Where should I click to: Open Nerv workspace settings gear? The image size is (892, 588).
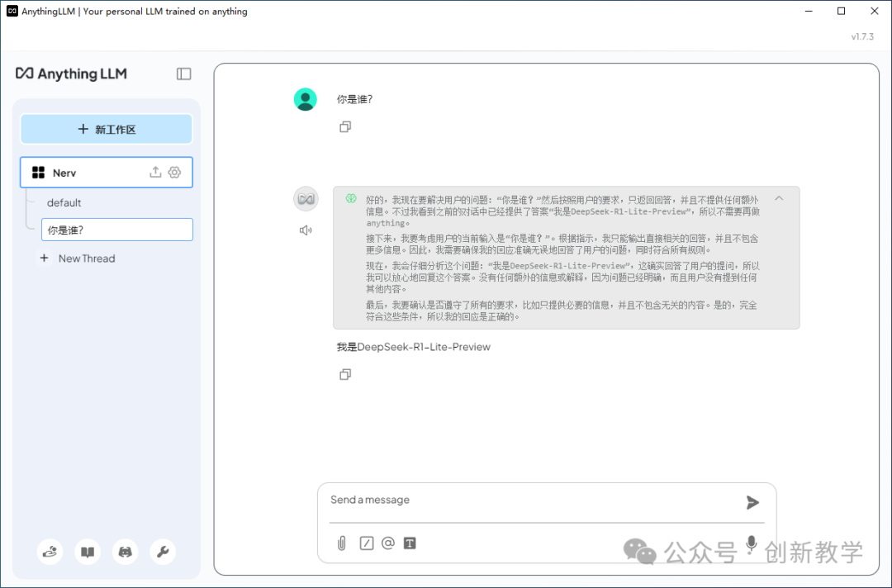coord(174,173)
